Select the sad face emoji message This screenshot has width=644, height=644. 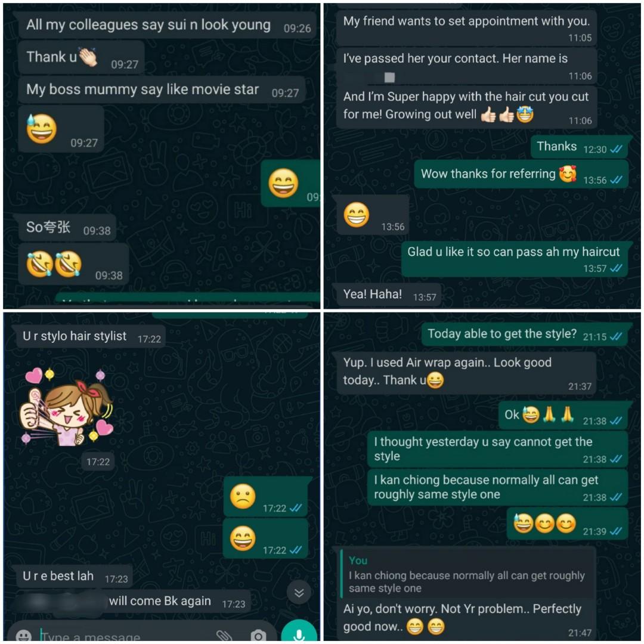click(266, 497)
